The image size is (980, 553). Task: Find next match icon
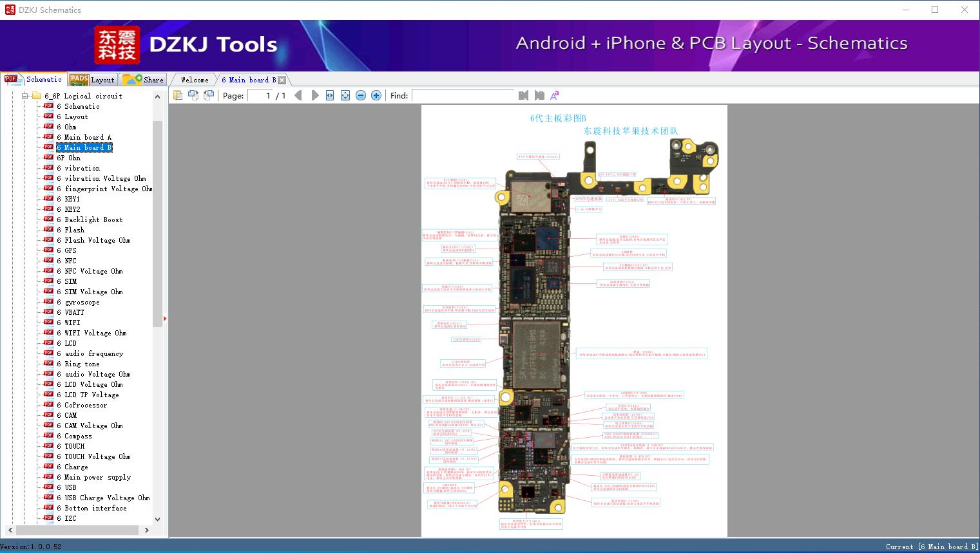[539, 95]
